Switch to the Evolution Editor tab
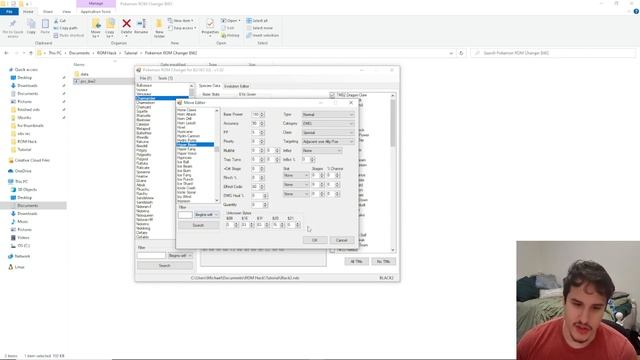640x360 pixels. (237, 86)
